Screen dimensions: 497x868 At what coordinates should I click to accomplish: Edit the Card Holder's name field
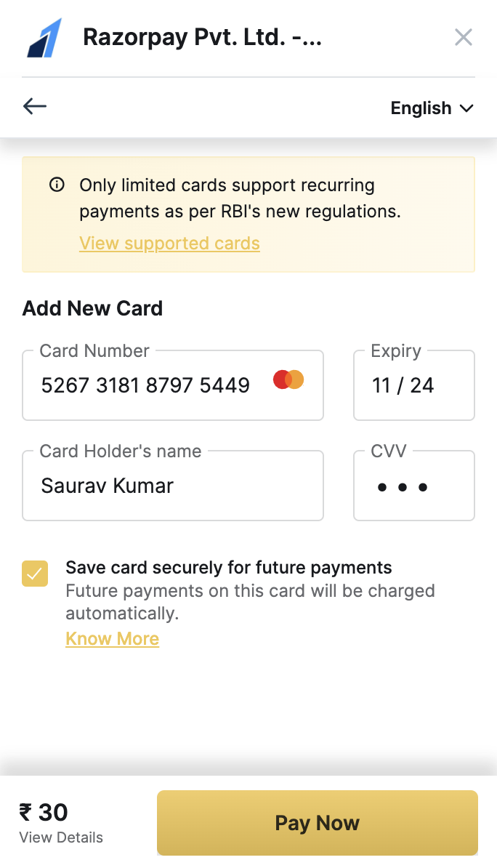[x=173, y=486]
